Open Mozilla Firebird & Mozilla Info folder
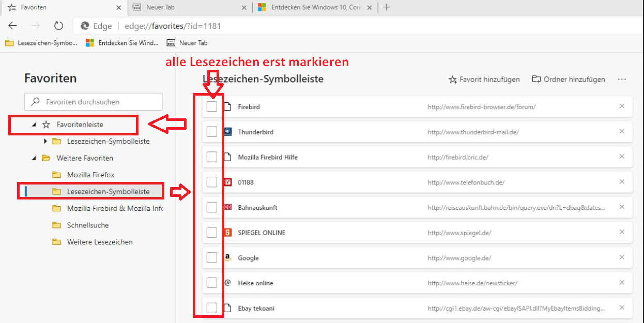Image resolution: width=644 pixels, height=323 pixels. coord(115,208)
